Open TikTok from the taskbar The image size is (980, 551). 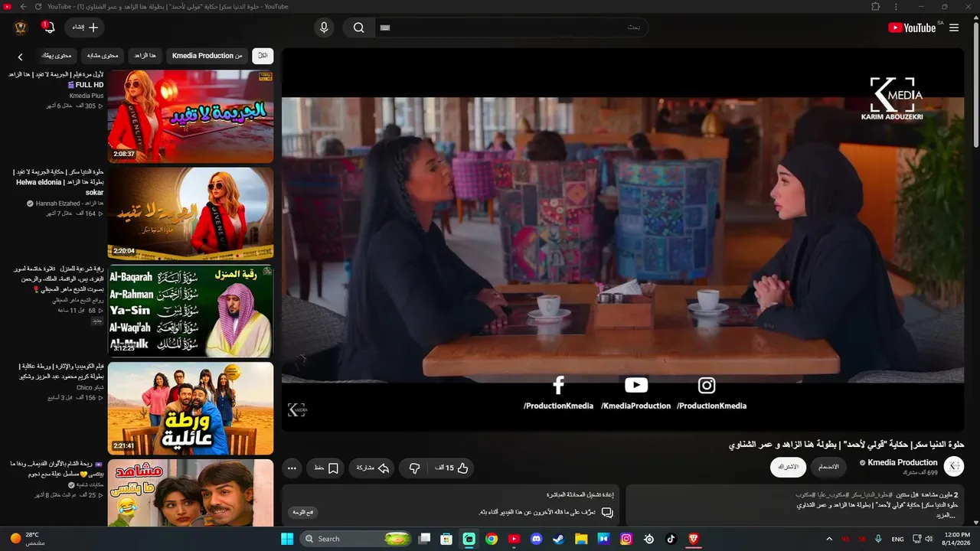click(671, 539)
